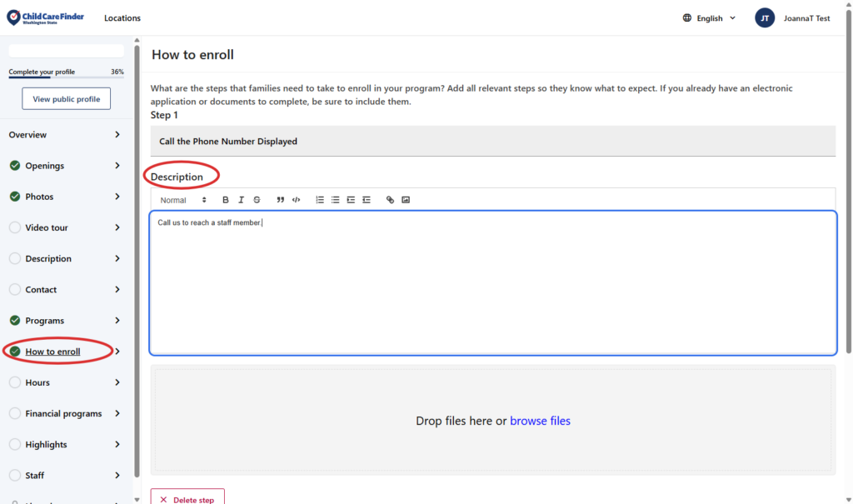Toggle bold formatting in the editor
Viewport: 853px width, 504px height.
[225, 200]
